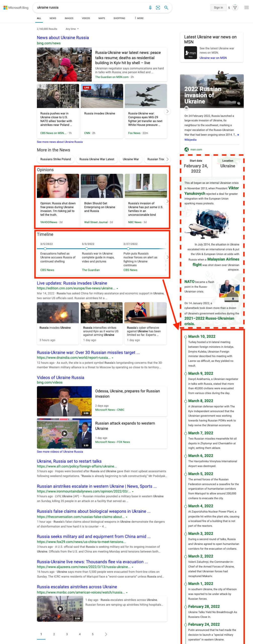This screenshot has height=644, width=253.
Task: Open the fighter jets Fox News thumbnail
Action: 146,96
